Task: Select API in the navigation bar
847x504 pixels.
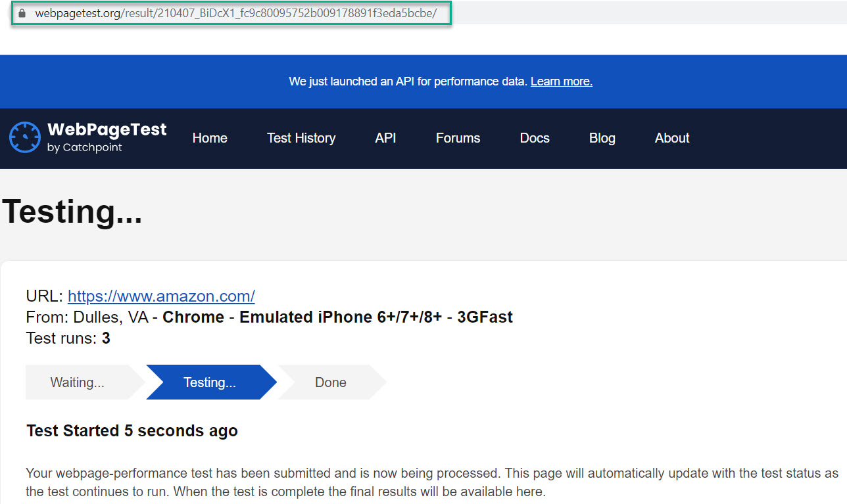Action: point(385,138)
